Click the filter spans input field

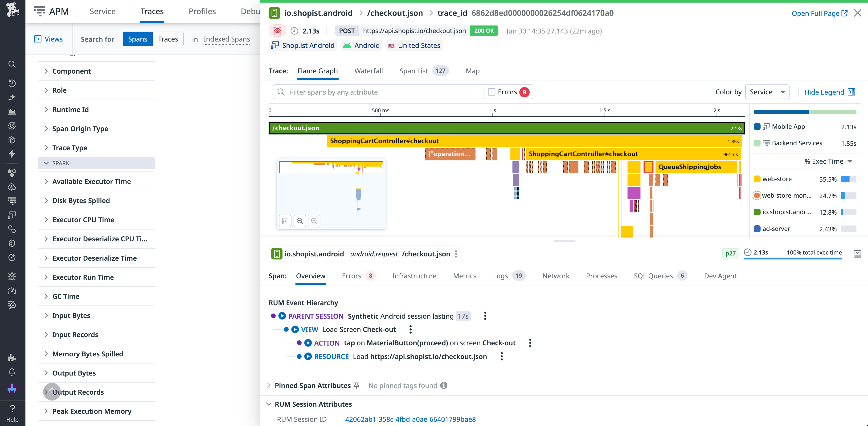tap(377, 92)
